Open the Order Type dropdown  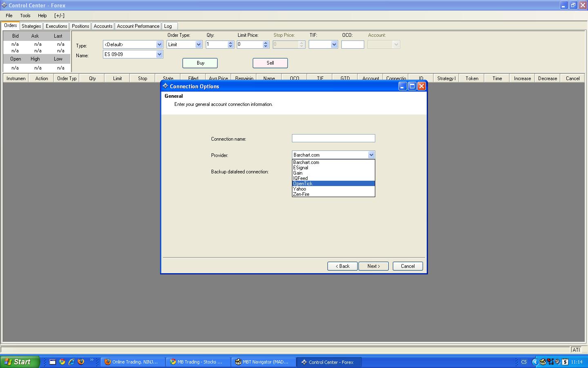pyautogui.click(x=198, y=45)
